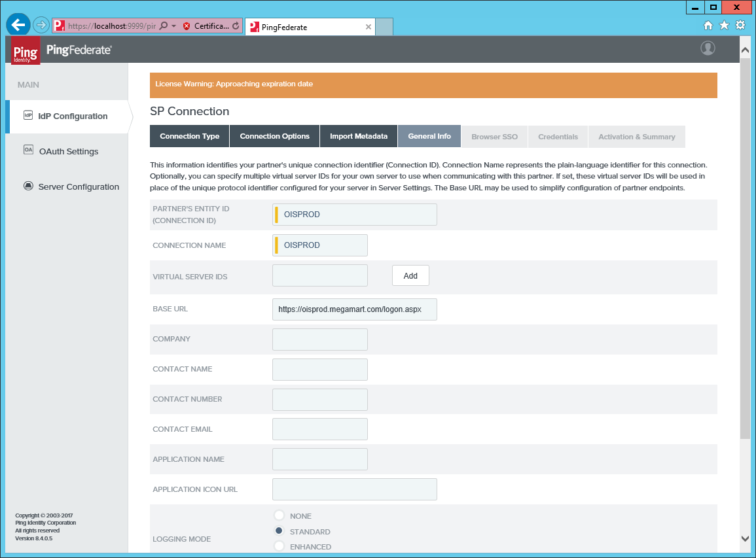Go to the Credentials tab

558,137
